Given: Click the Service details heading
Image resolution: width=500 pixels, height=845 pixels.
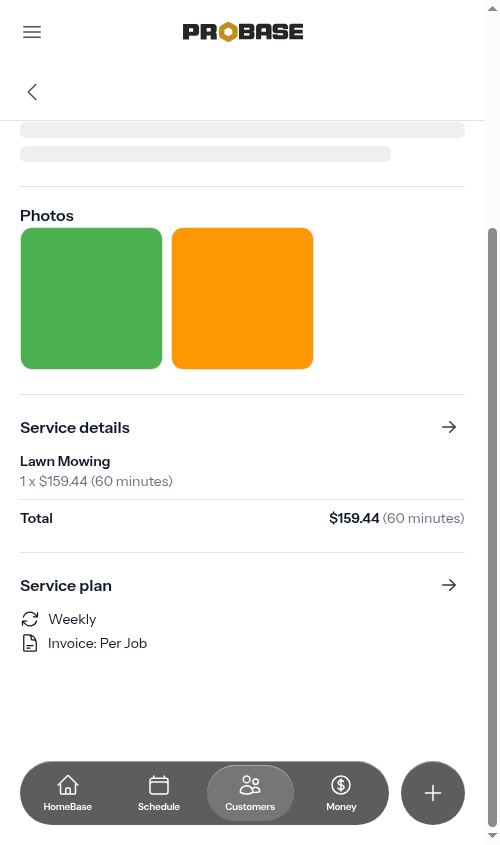Looking at the screenshot, I should pos(75,428).
